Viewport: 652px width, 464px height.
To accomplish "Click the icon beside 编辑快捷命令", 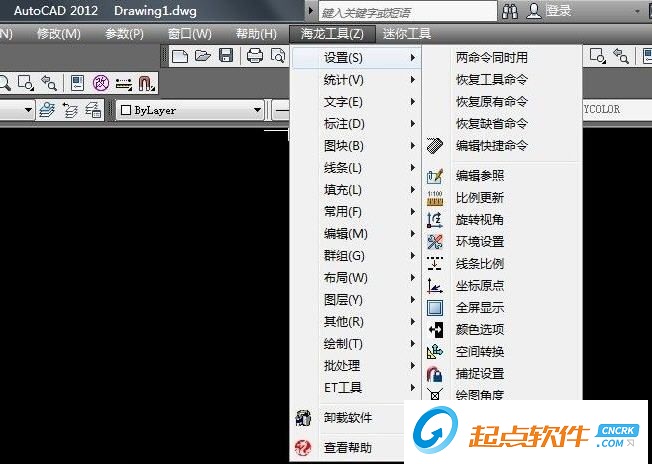I will (x=435, y=146).
